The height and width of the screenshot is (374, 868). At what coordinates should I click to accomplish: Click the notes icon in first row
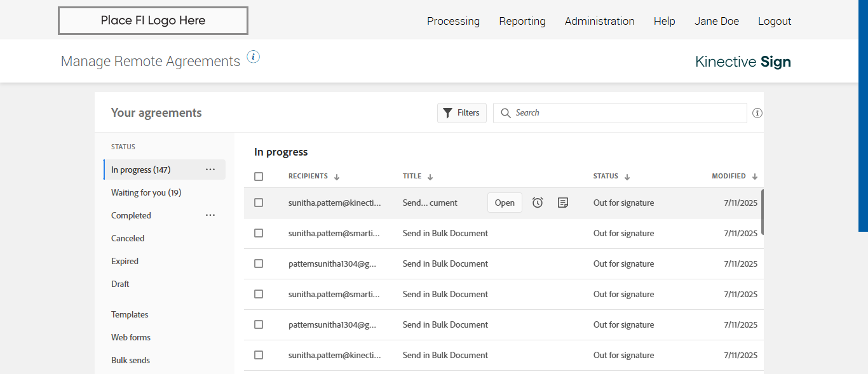562,203
